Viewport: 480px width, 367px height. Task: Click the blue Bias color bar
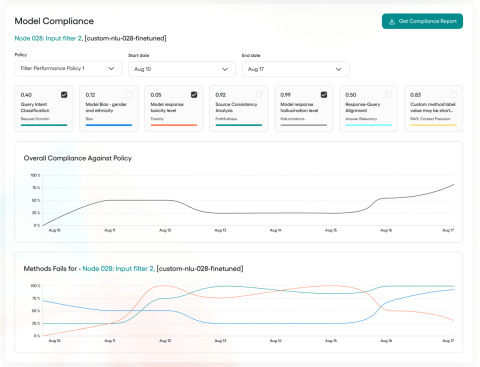(109, 125)
